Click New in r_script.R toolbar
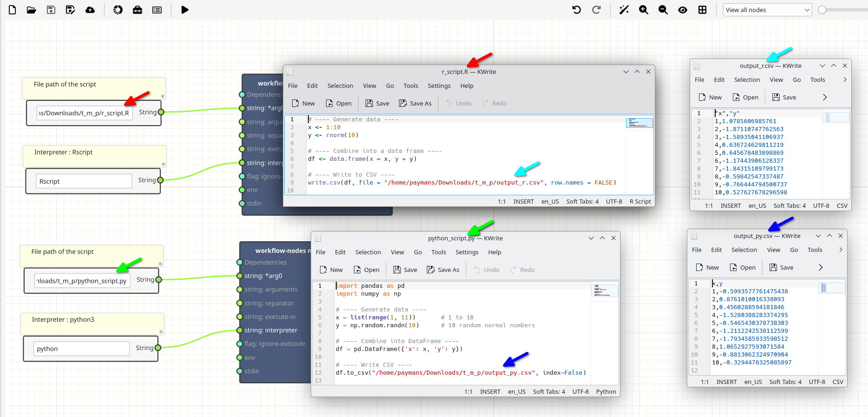Image resolution: width=868 pixels, height=417 pixels. 303,103
